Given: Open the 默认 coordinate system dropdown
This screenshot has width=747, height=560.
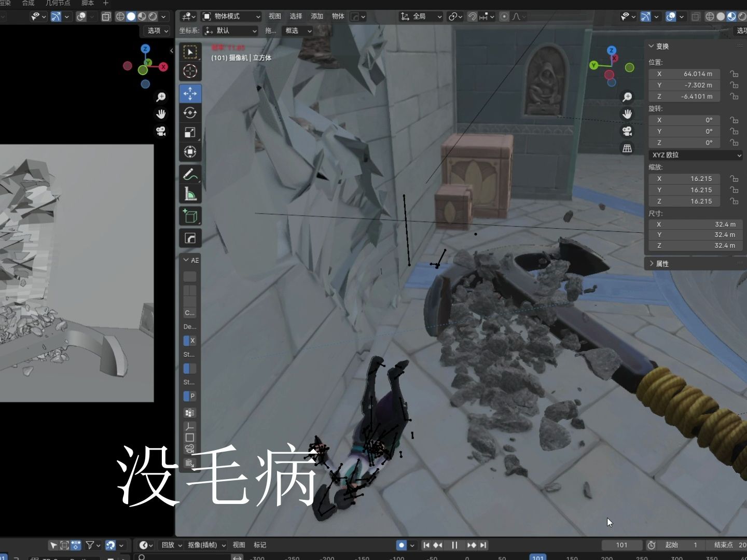Looking at the screenshot, I should tap(231, 31).
